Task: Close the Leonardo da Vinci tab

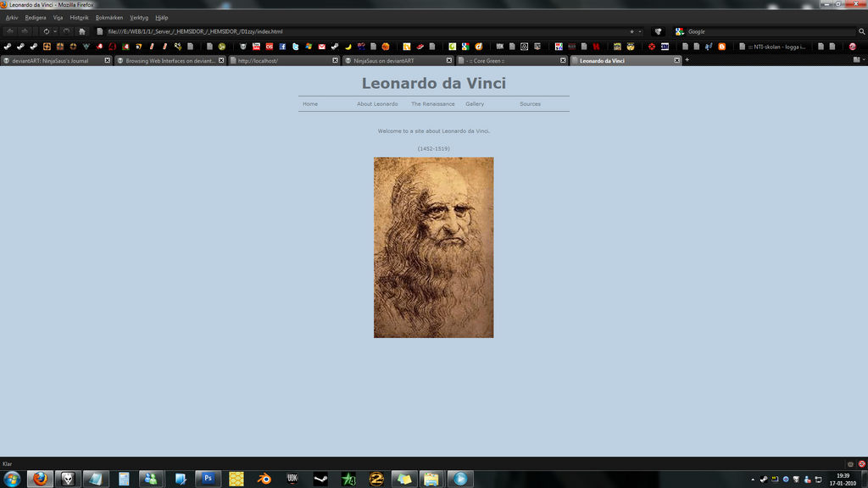Action: pyautogui.click(x=676, y=60)
